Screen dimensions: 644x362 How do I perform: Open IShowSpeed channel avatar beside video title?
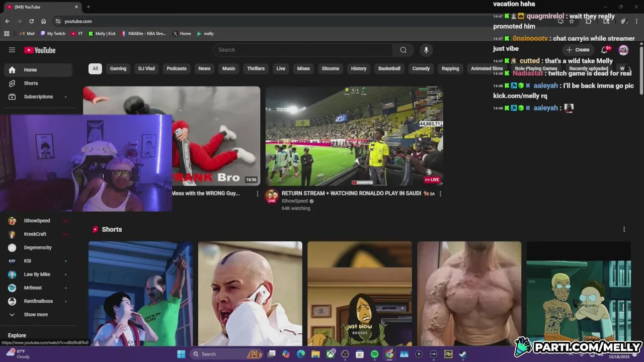(272, 196)
